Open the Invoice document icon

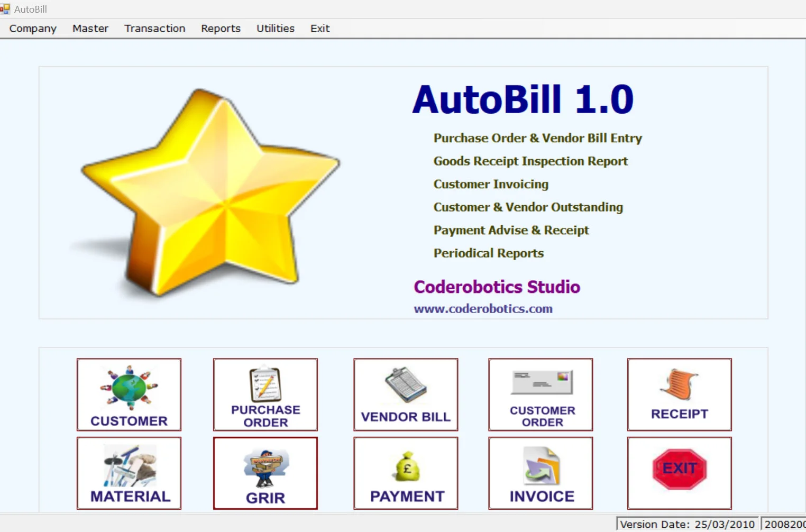click(541, 473)
